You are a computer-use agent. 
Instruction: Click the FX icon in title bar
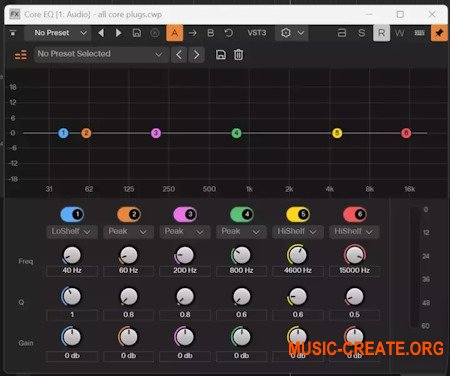tap(15, 14)
